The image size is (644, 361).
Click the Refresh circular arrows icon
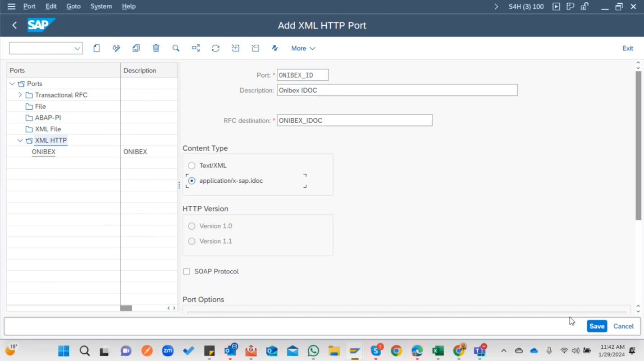(x=215, y=48)
